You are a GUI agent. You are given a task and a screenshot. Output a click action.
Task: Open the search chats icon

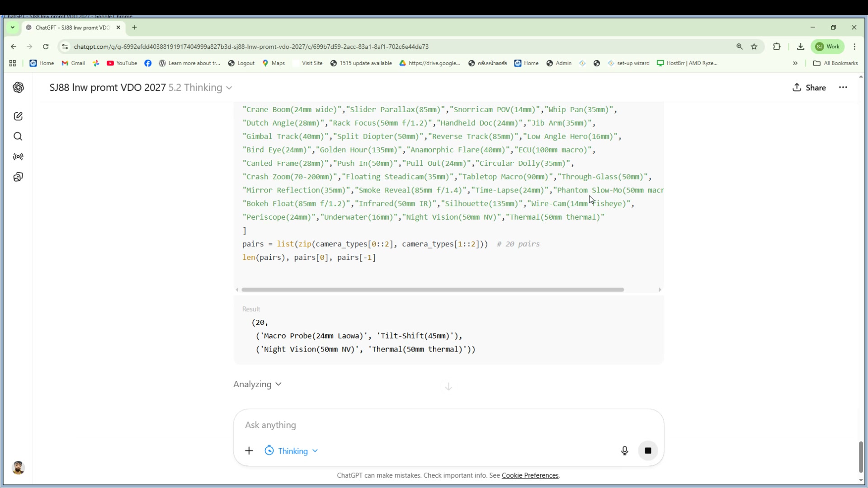click(18, 136)
